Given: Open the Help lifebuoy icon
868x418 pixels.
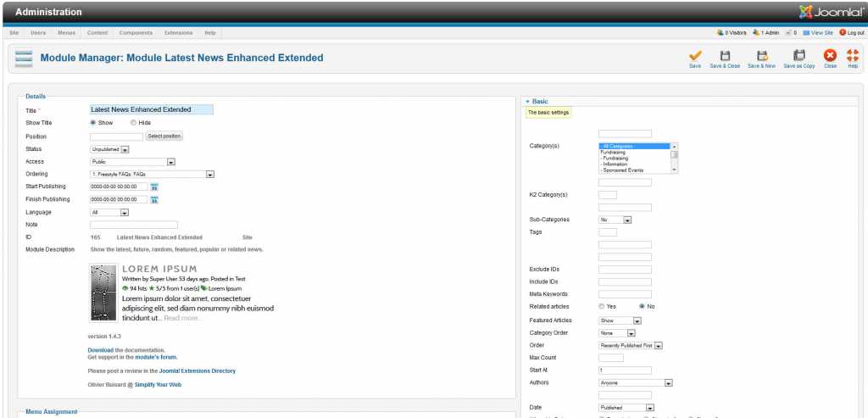Looking at the screenshot, I should point(853,55).
